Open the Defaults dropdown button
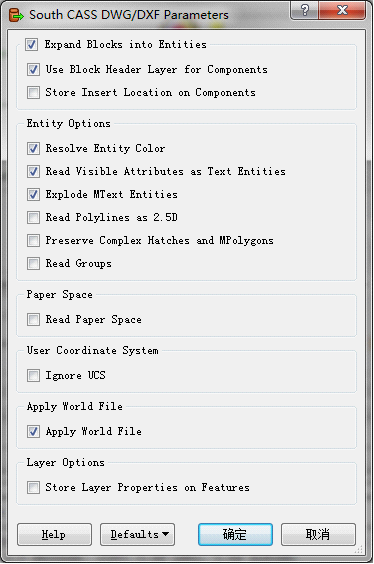 [137, 535]
